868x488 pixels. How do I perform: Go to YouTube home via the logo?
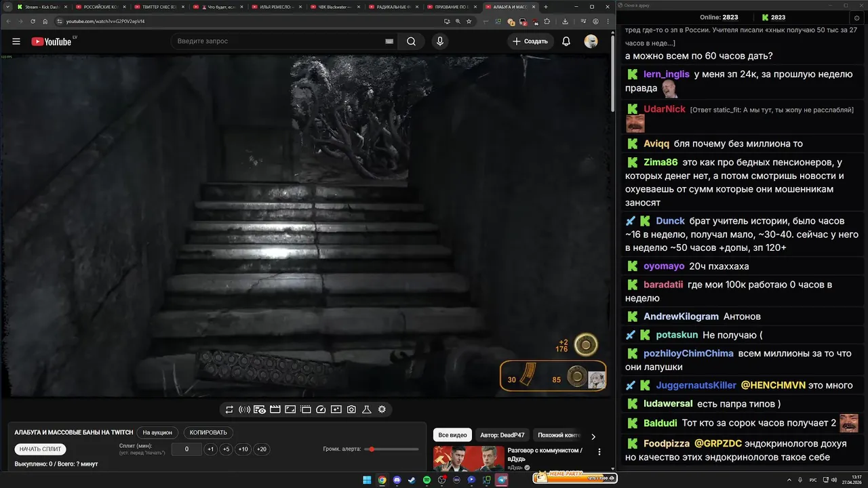click(x=52, y=41)
